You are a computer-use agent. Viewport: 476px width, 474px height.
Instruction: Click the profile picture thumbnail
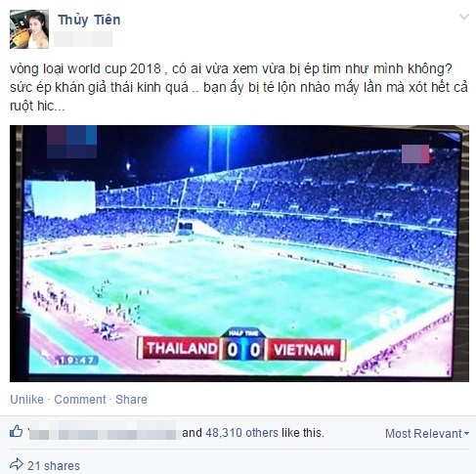click(29, 29)
